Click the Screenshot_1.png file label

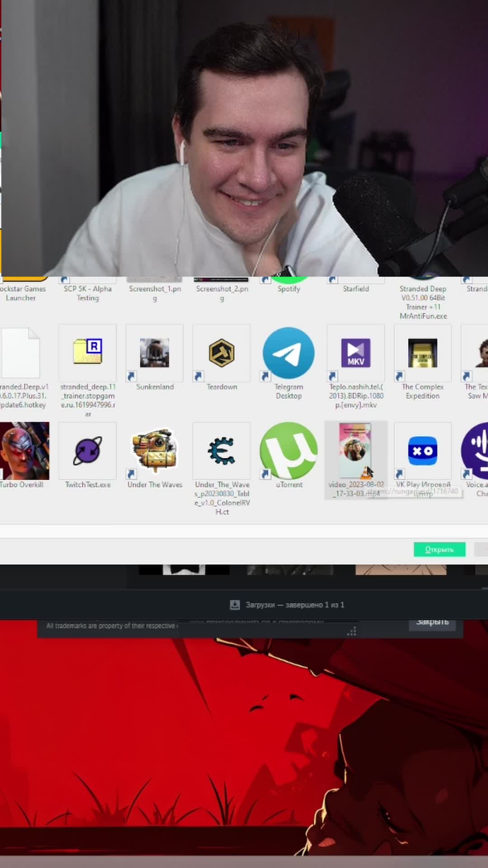[155, 293]
